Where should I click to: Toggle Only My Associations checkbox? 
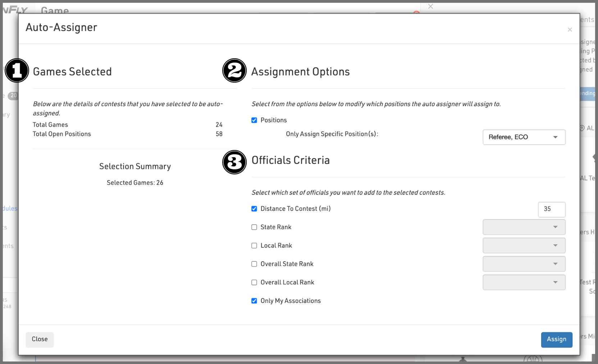(x=254, y=301)
